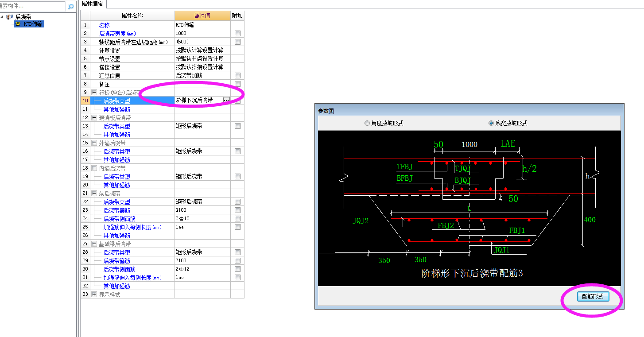This screenshot has width=644, height=337.
Task: Tick the checkbox for row 29 后浇带箍筋
Action: tap(238, 260)
